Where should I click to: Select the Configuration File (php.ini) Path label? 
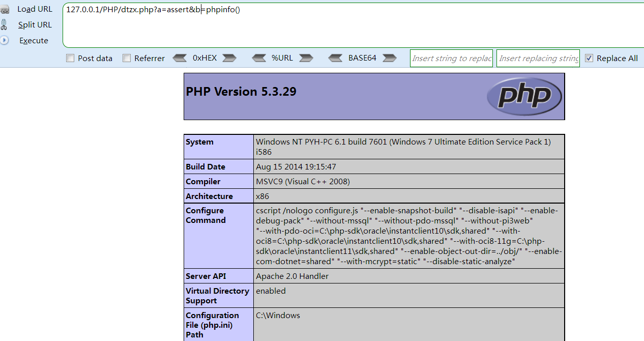point(219,325)
